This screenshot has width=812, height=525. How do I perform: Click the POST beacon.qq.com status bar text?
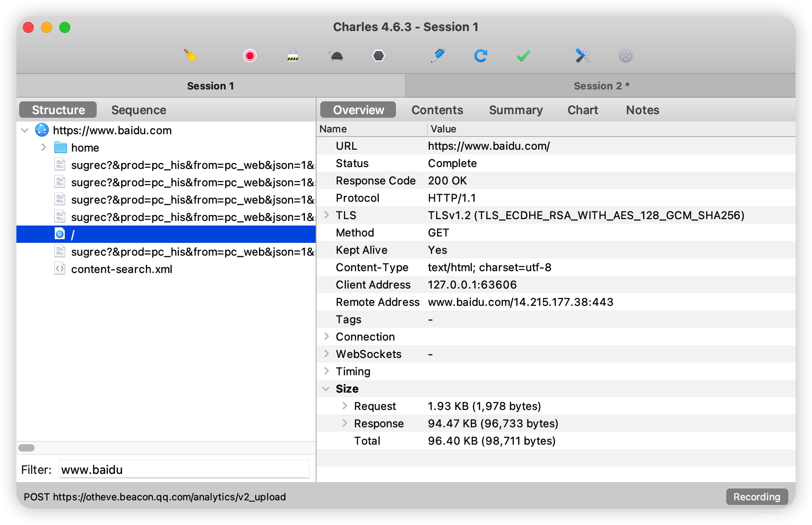(155, 497)
